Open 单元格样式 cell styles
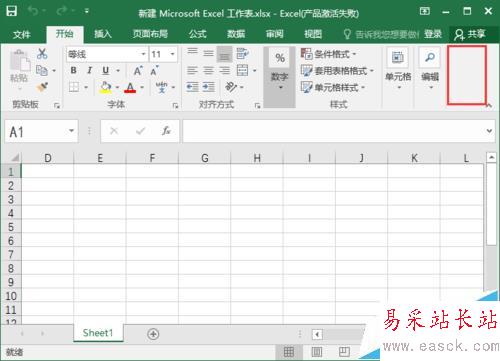The height and width of the screenshot is (361, 500). pyautogui.click(x=333, y=88)
